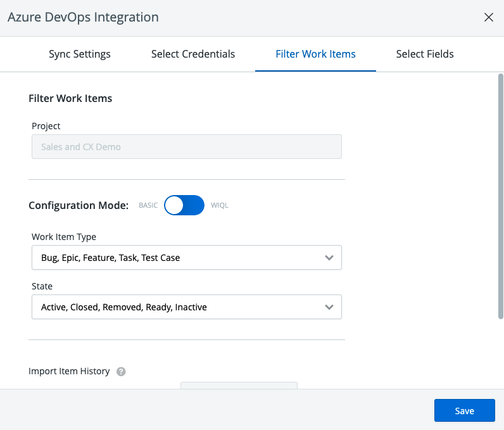Screen dimensions: 504x430
Task: Switch to the Sync Settings tab
Action: 80,54
